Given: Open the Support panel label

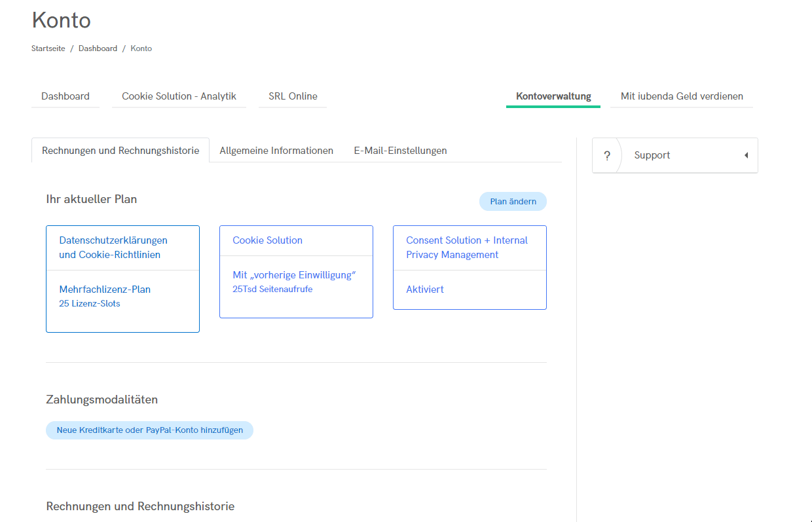Looking at the screenshot, I should point(652,156).
